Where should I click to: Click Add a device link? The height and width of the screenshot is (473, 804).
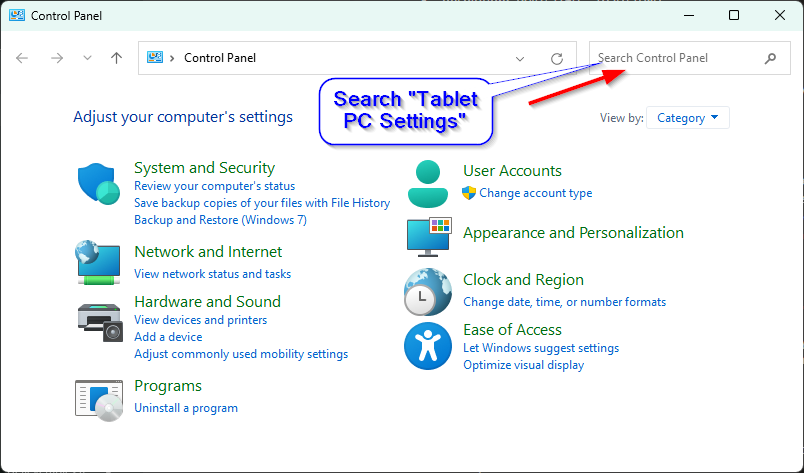[168, 337]
